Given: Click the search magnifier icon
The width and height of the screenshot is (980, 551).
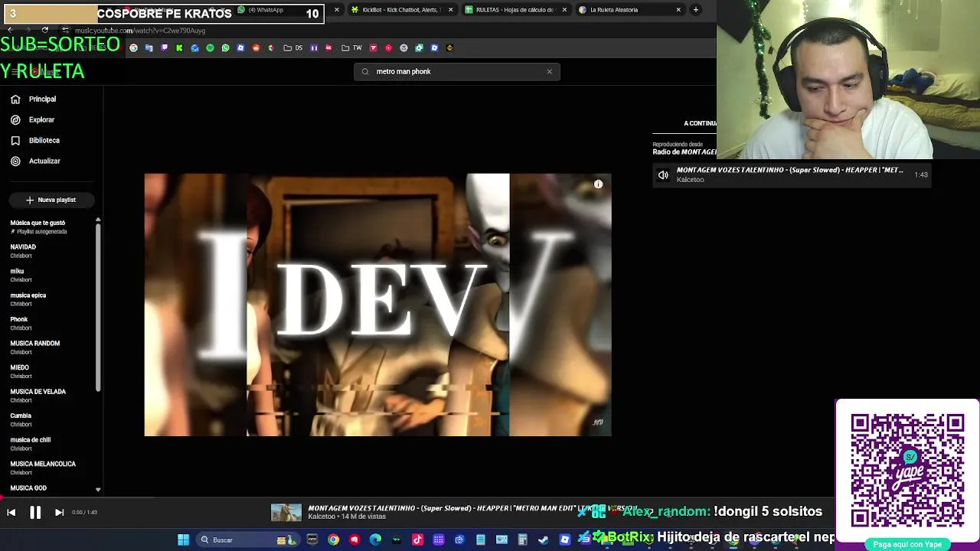Looking at the screenshot, I should click(365, 71).
